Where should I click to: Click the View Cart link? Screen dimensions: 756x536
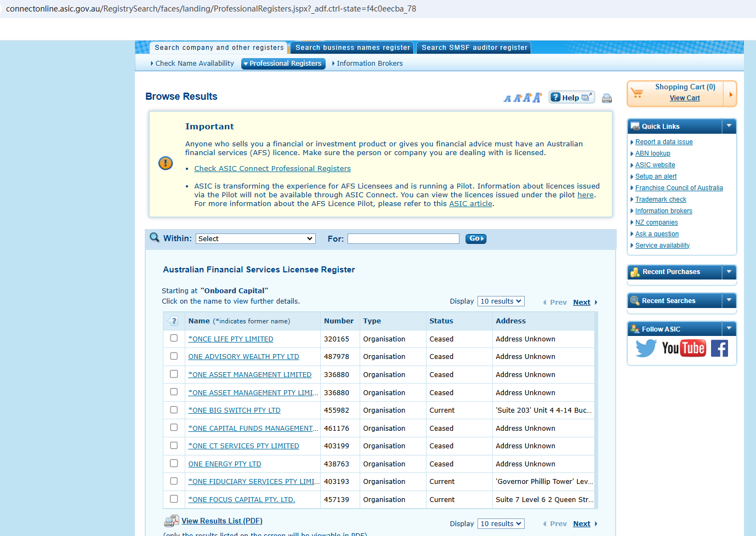(685, 98)
